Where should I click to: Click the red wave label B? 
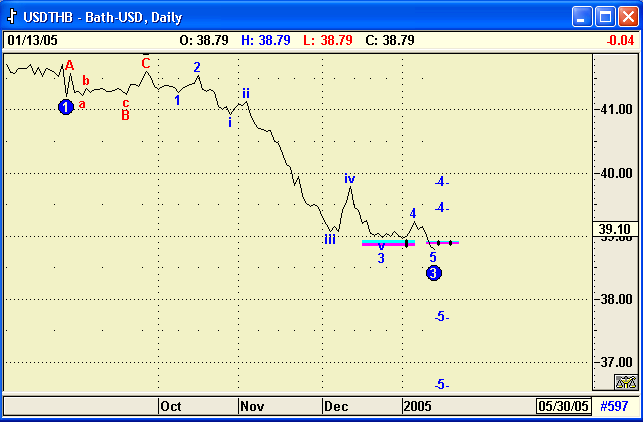pyautogui.click(x=125, y=116)
